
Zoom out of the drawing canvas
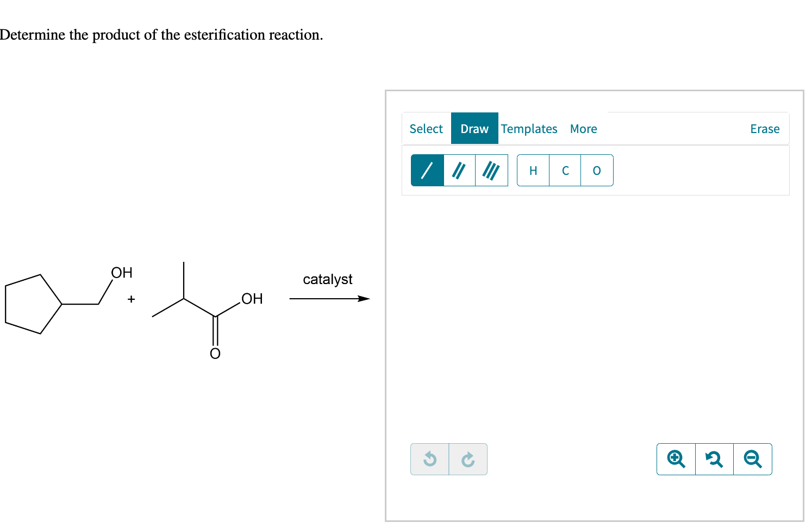(753, 459)
